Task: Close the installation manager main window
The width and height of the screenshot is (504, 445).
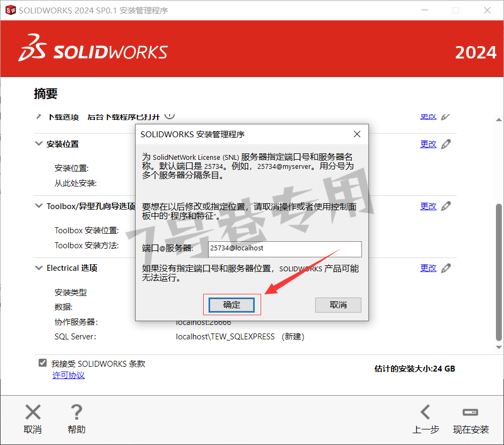Action: tap(487, 10)
